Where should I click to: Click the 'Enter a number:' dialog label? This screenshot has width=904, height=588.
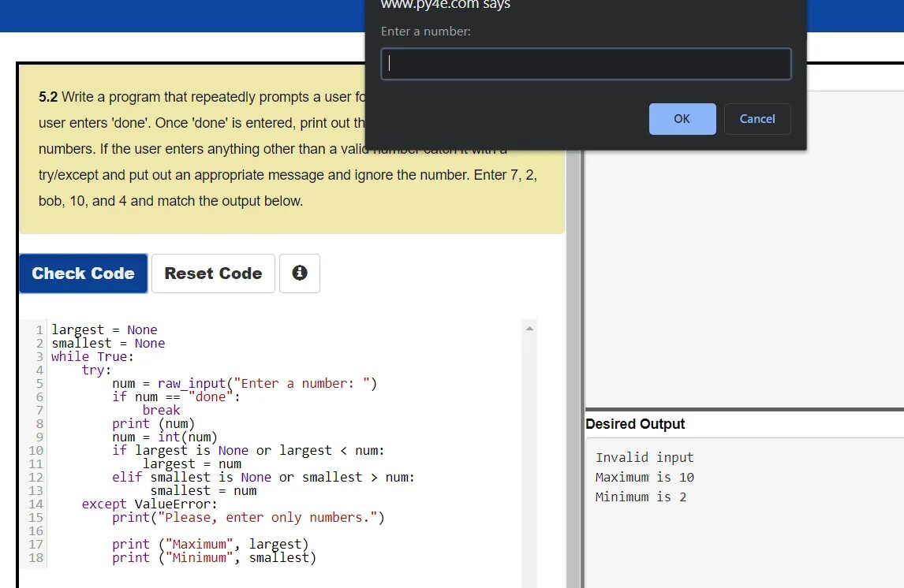[425, 31]
